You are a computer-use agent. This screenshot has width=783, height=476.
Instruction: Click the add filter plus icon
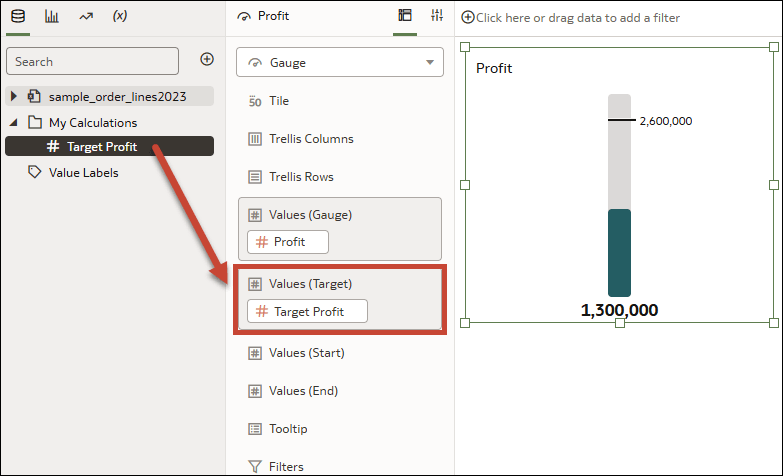468,17
